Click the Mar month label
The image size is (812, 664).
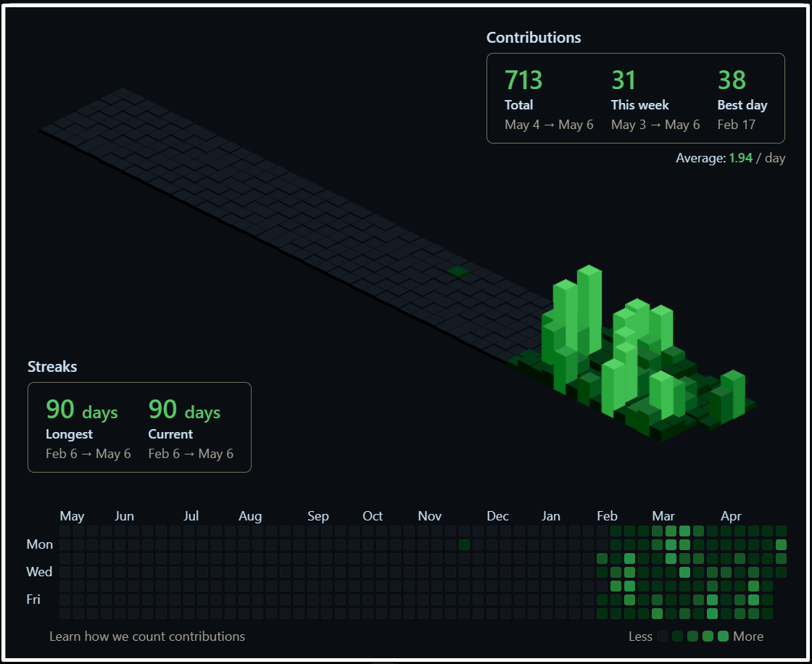(x=663, y=516)
